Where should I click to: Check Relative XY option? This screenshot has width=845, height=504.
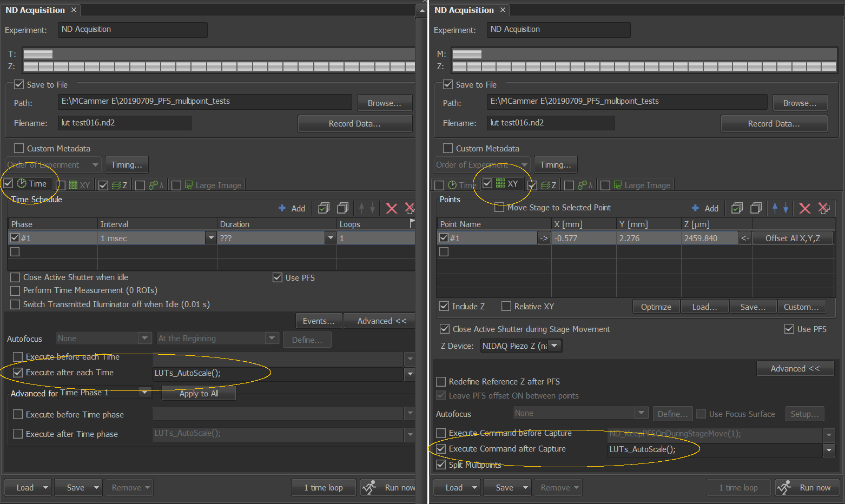[x=506, y=307]
